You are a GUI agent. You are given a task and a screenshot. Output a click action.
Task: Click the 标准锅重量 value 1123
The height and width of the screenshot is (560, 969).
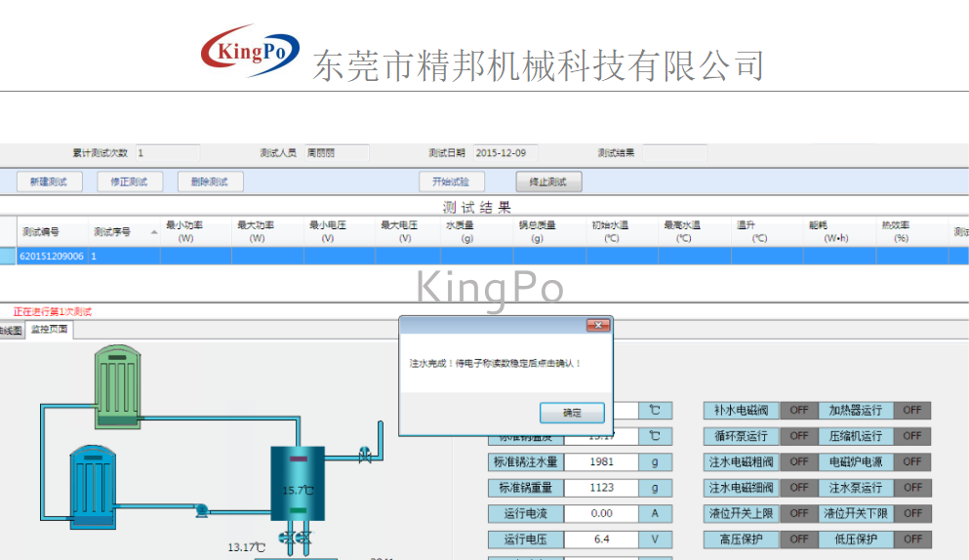[x=601, y=488]
